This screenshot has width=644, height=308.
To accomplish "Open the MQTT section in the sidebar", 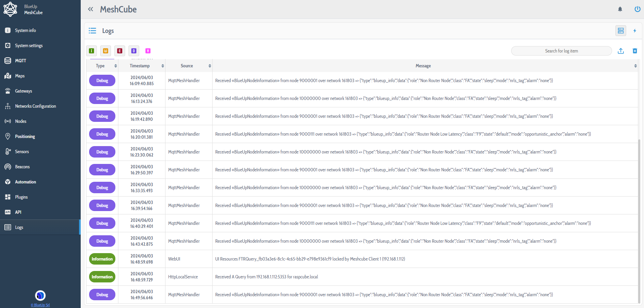I will click(x=21, y=61).
